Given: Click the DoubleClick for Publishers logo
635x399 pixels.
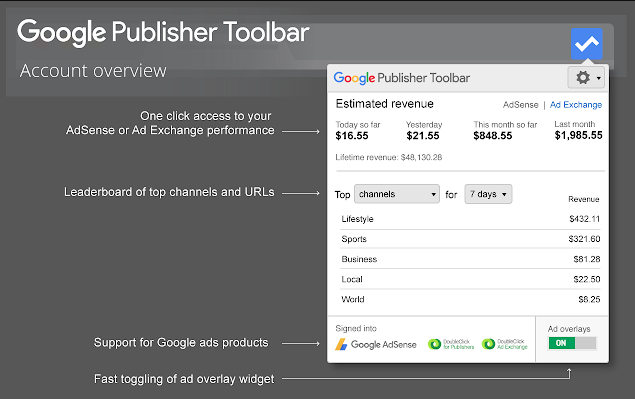Looking at the screenshot, I should coord(451,344).
